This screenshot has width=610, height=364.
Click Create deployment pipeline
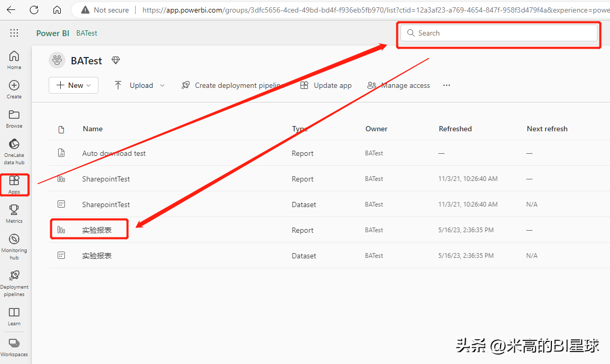pos(234,85)
